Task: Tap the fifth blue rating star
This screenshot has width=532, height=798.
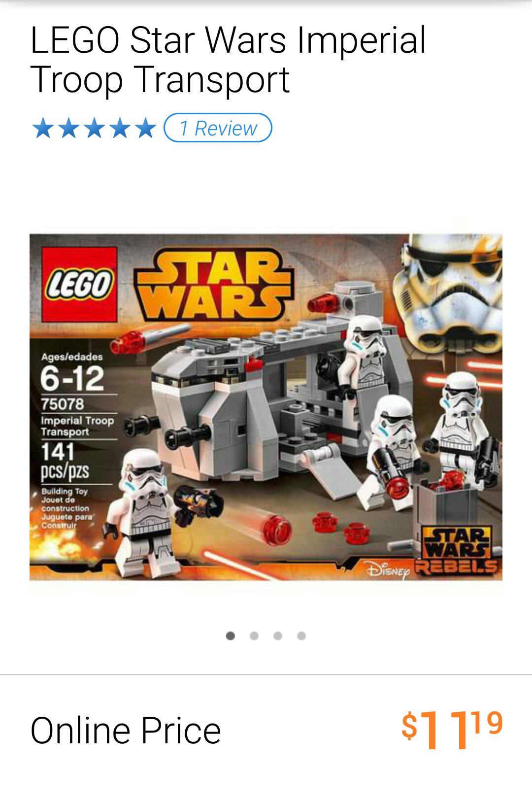Action: pos(145,128)
